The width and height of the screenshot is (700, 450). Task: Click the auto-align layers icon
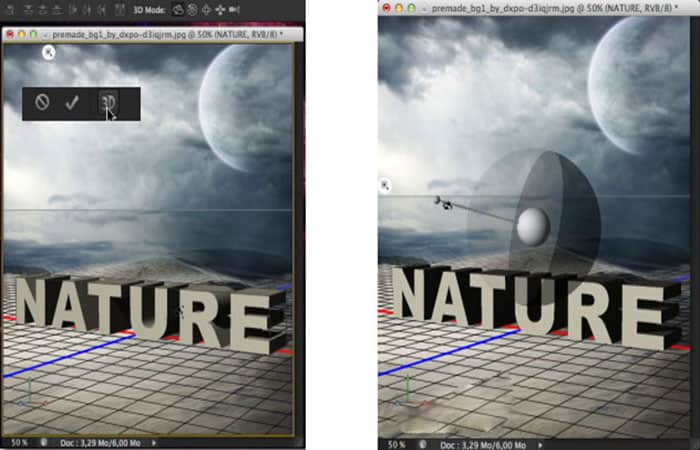(x=119, y=10)
